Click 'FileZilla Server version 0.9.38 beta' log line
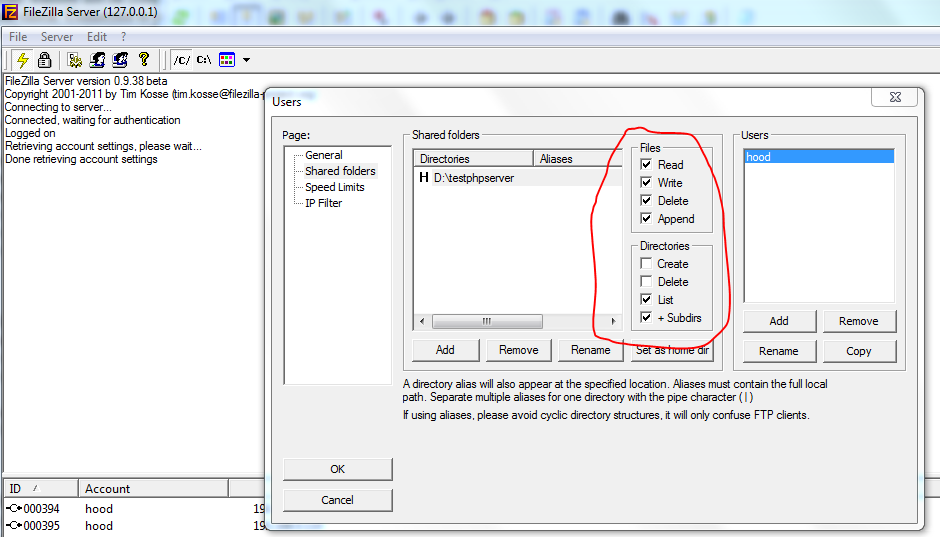This screenshot has width=940, height=537. click(x=86, y=80)
